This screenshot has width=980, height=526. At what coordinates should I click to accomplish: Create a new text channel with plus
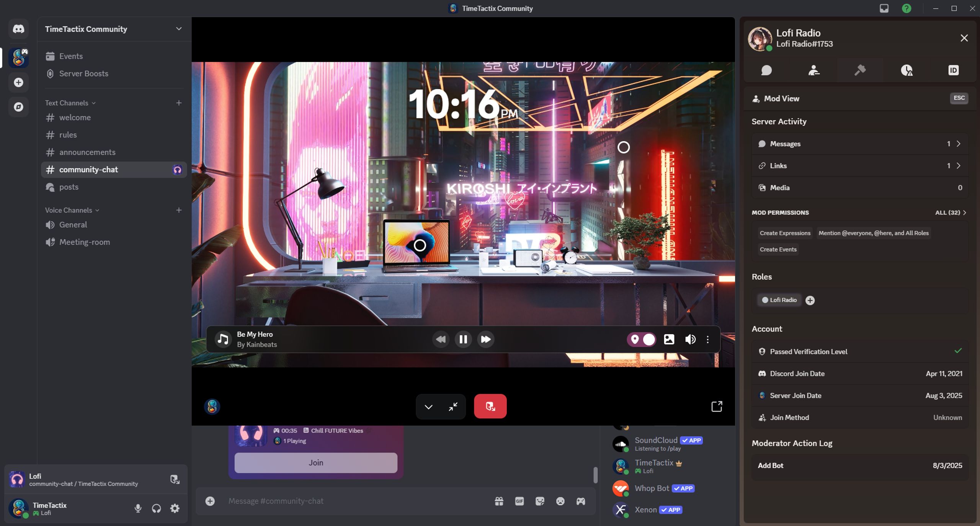pos(179,103)
